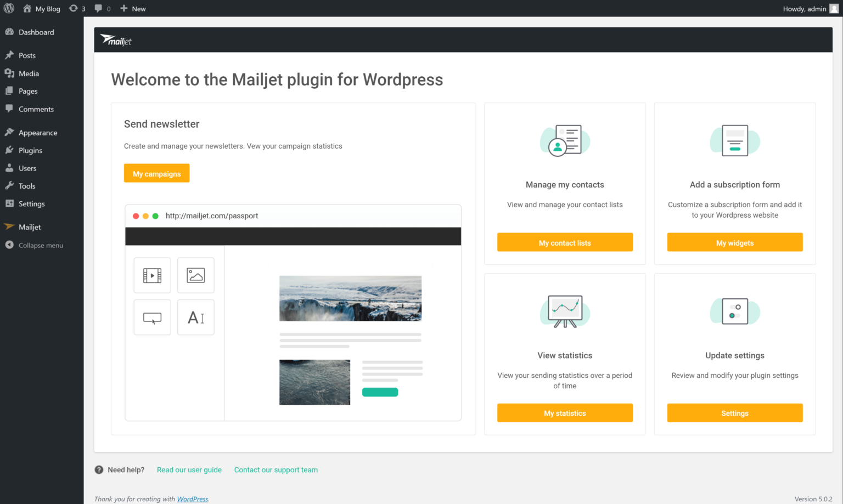Open updates via the icon showing 3
This screenshot has height=504, width=843.
[77, 8]
